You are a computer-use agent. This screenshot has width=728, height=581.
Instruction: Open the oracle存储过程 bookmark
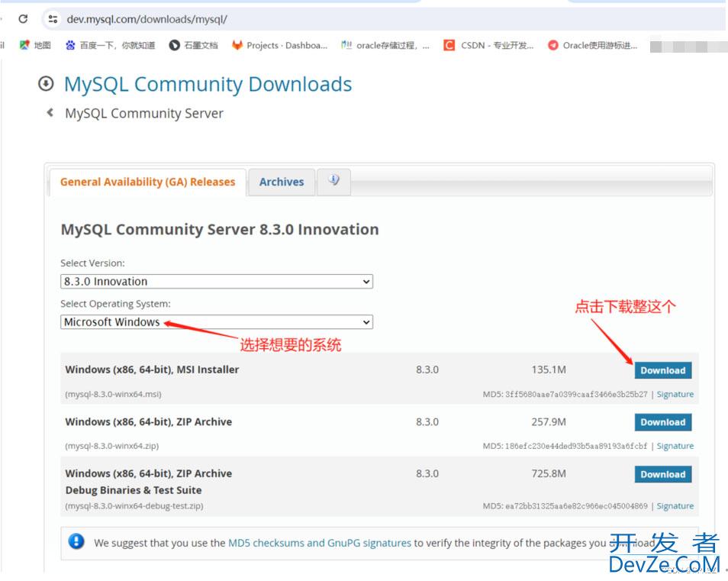(385, 45)
